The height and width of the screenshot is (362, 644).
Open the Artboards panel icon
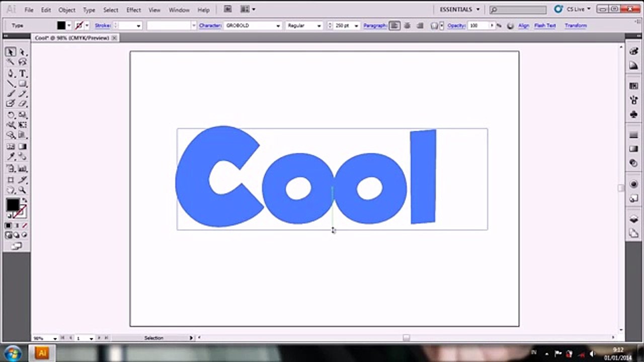coord(634,233)
